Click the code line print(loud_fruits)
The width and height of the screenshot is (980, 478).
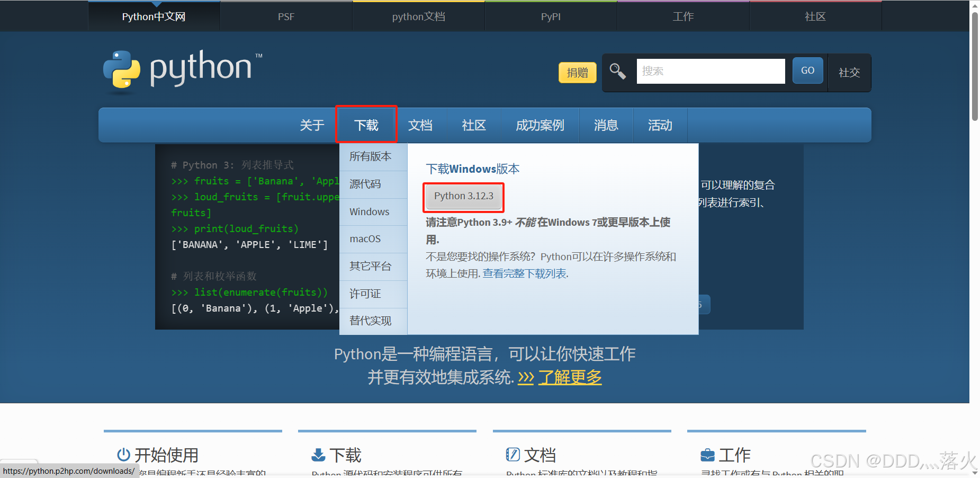[235, 228]
